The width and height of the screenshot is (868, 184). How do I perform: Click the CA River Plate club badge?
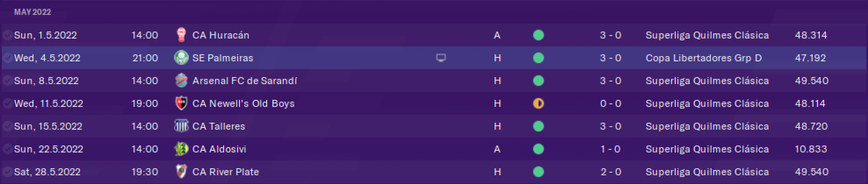181,172
